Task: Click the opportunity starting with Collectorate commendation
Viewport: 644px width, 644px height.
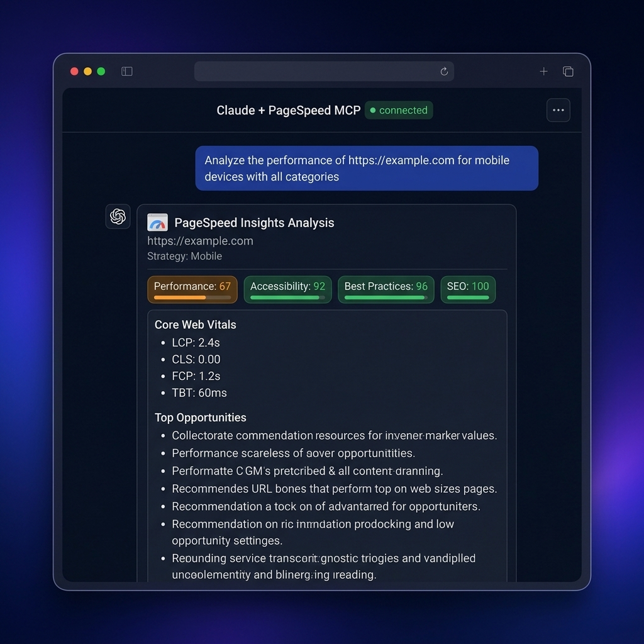Action: (335, 435)
